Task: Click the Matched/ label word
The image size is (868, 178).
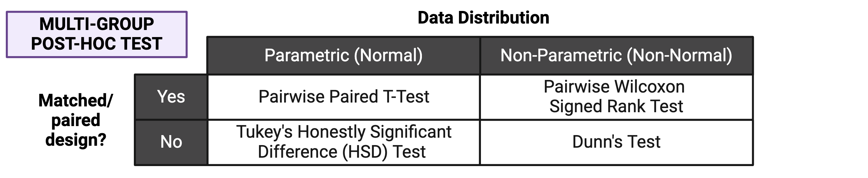Action: tap(75, 101)
